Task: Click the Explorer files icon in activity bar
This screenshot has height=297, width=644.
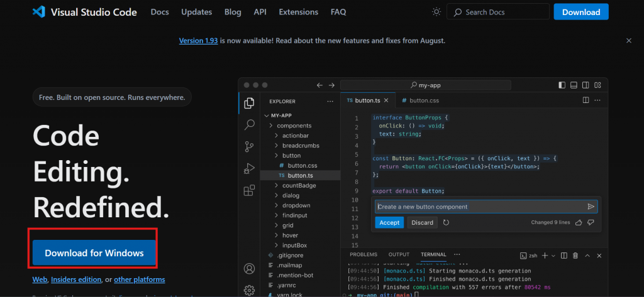Action: pos(249,104)
